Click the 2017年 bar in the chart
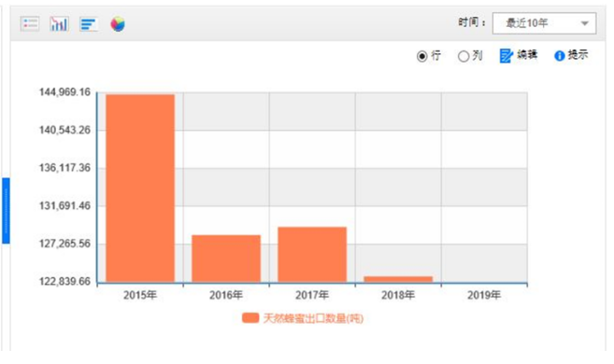Image resolution: width=614 pixels, height=364 pixels. pyautogui.click(x=312, y=255)
